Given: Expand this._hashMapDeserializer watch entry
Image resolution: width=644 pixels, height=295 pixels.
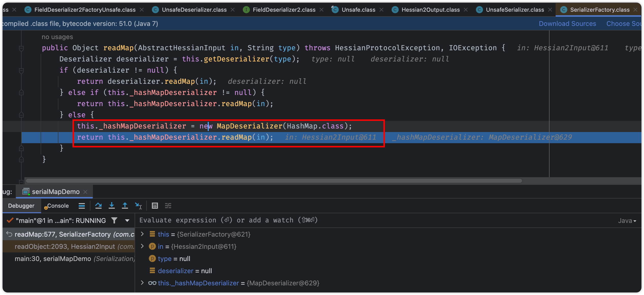Looking at the screenshot, I should [x=142, y=283].
